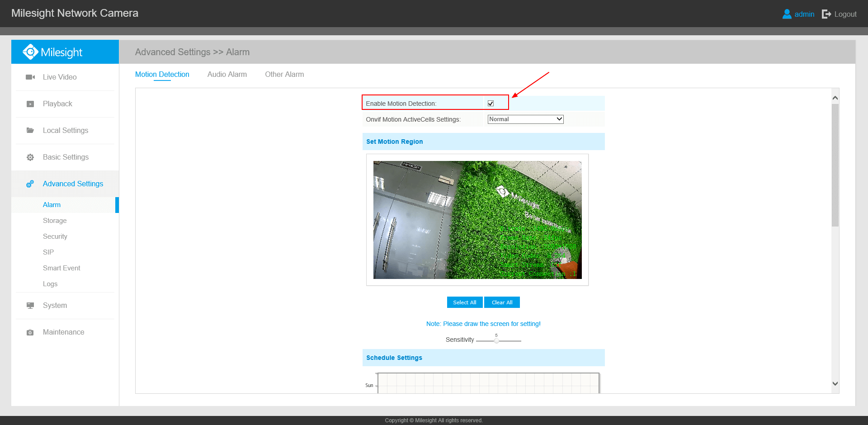Click the admin user icon
Image resolution: width=868 pixels, height=425 pixels.
coord(787,14)
